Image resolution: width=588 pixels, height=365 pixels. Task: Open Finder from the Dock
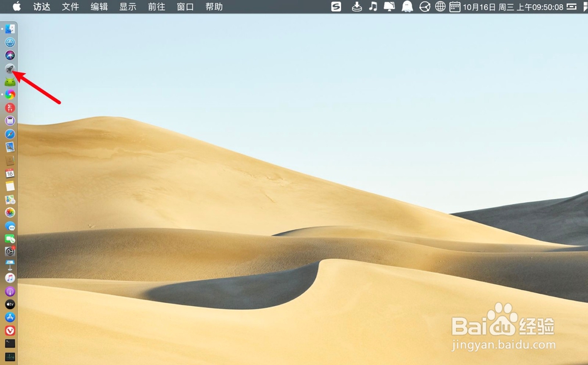(x=10, y=29)
